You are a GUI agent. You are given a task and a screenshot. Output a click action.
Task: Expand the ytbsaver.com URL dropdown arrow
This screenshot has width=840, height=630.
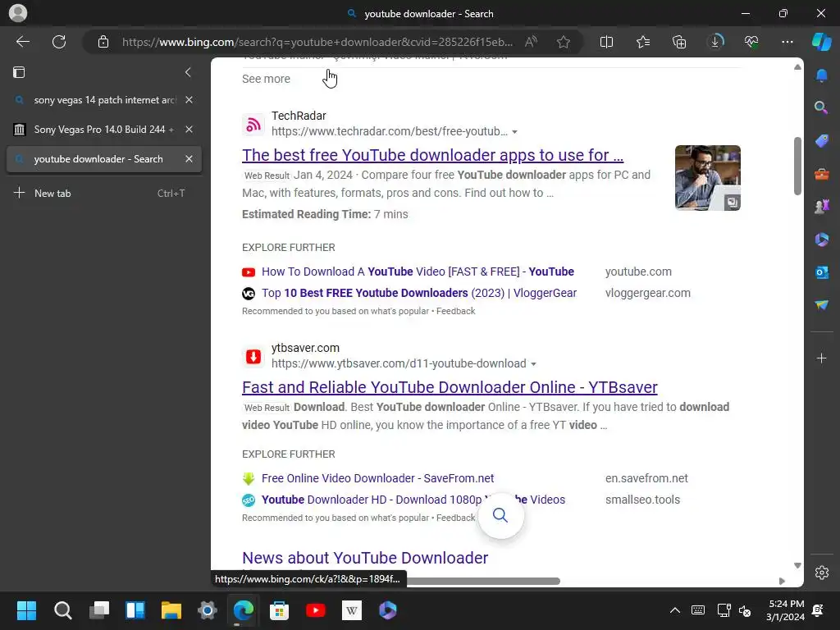click(533, 363)
